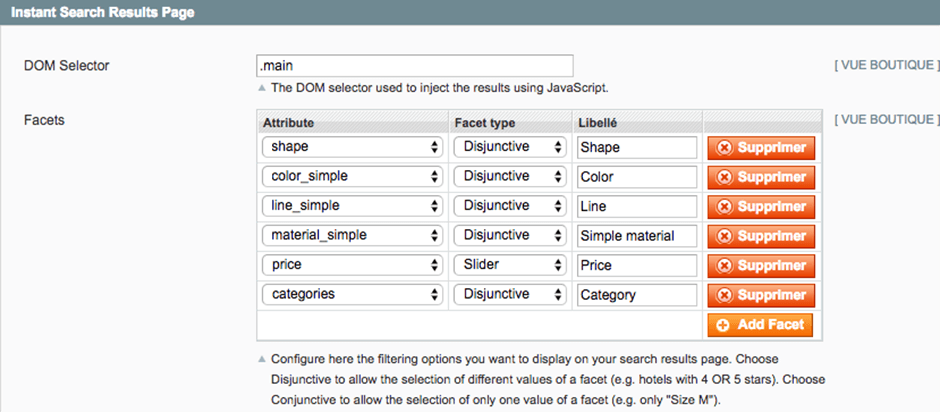
Task: Click the Simple material label field
Action: tap(637, 236)
